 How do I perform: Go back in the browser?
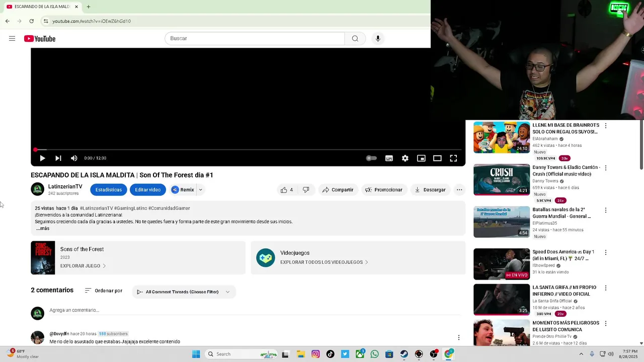click(x=7, y=21)
